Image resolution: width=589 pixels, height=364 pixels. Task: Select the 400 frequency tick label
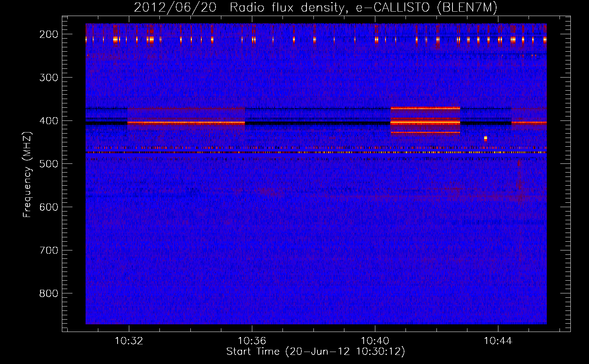(x=49, y=120)
